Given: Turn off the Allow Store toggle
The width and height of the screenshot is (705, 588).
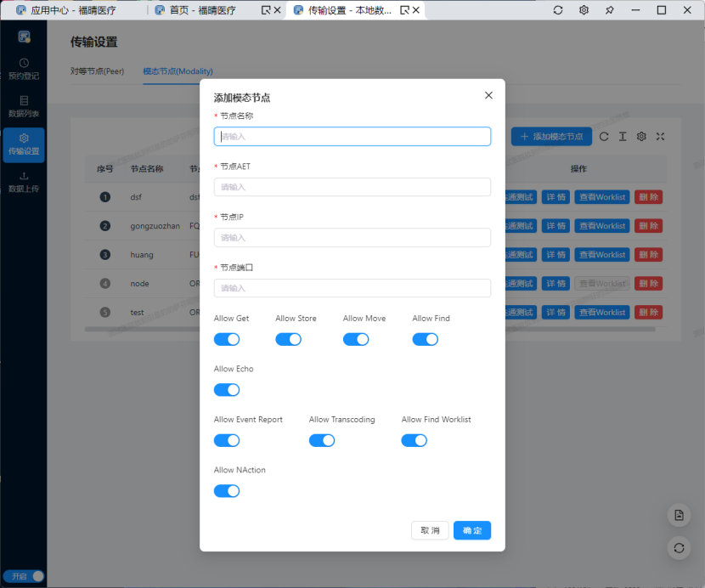Looking at the screenshot, I should point(289,340).
